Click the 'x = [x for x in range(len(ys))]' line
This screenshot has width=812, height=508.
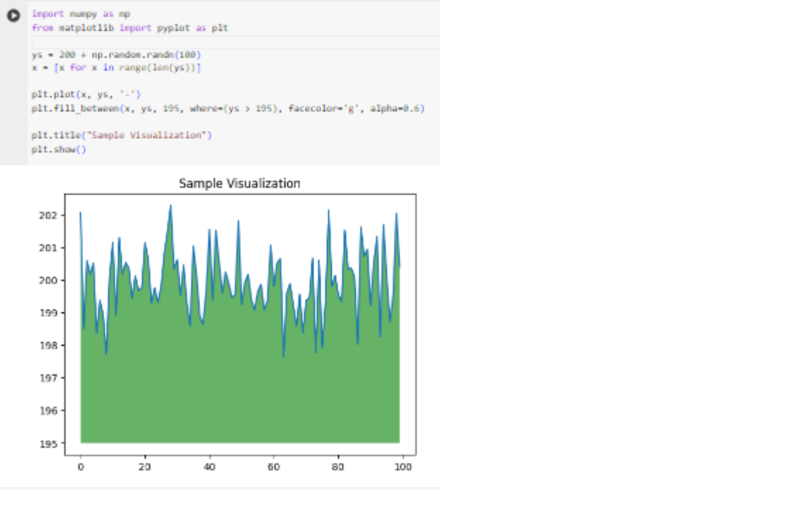coord(116,67)
